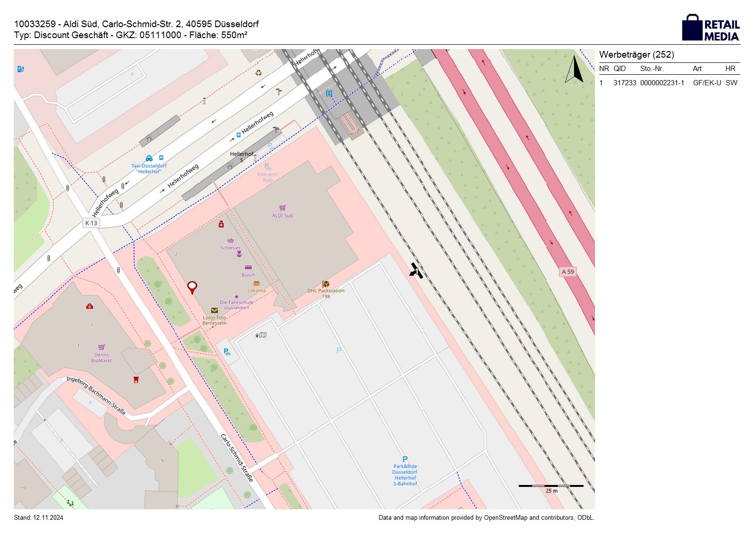Click the Retail Media logo

[710, 28]
